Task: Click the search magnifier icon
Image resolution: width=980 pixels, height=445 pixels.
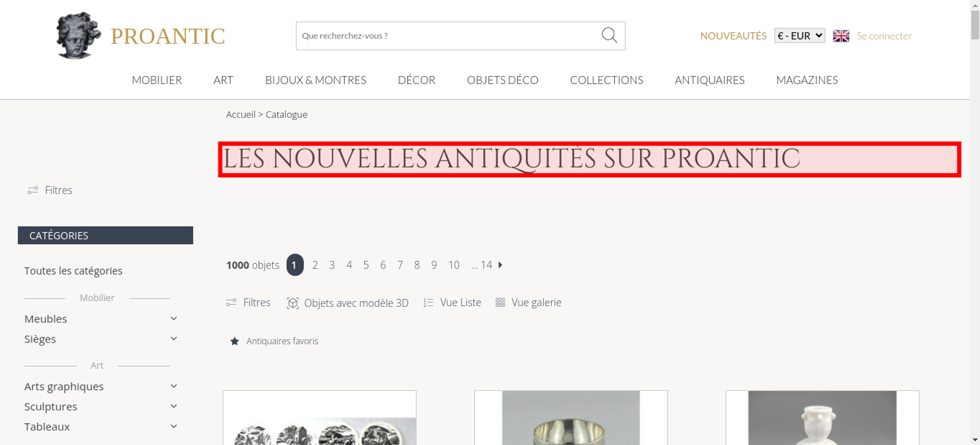Action: pos(609,35)
